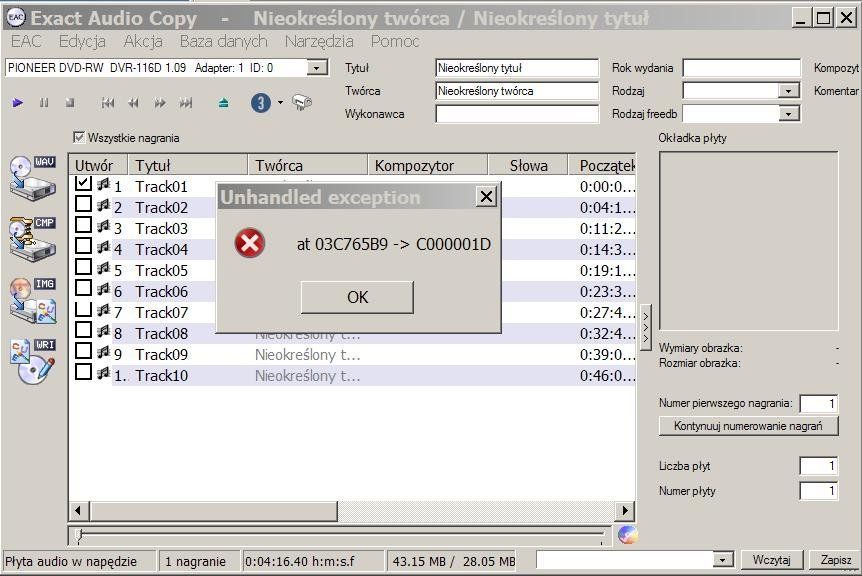Viewport: 862px width, 576px height.
Task: Click the WAV copy tracks icon
Action: tap(33, 178)
